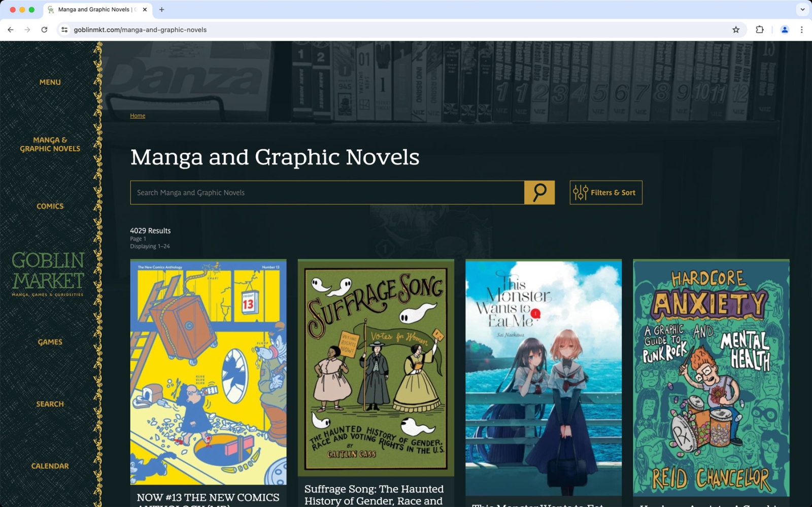This screenshot has width=812, height=507.
Task: Click the Displaying 1–24 text
Action: [150, 246]
